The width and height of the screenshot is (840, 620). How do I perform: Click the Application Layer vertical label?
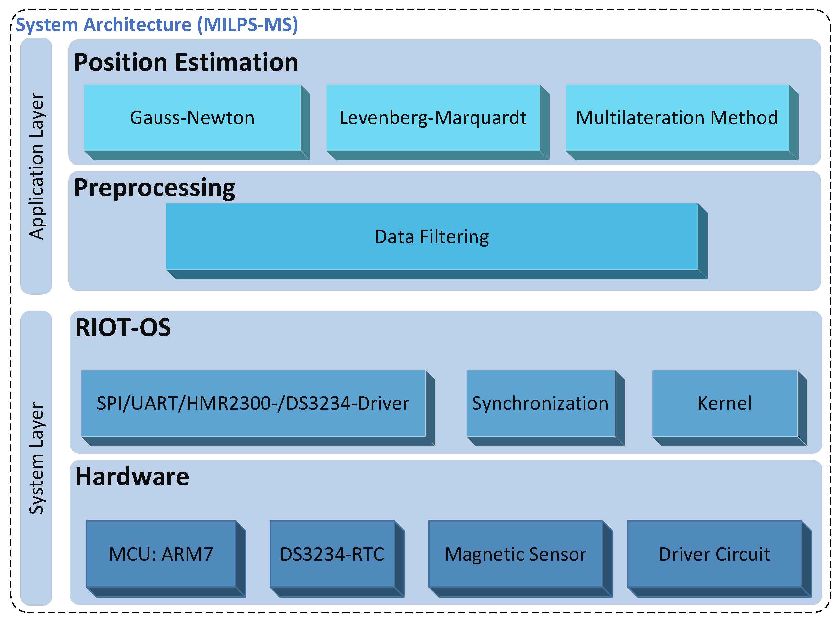[x=37, y=166]
